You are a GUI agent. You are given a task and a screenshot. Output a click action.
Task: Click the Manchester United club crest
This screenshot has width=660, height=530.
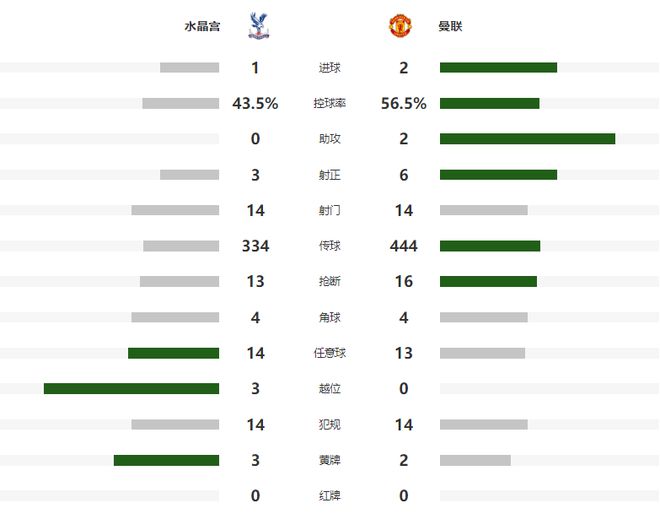click(399, 27)
